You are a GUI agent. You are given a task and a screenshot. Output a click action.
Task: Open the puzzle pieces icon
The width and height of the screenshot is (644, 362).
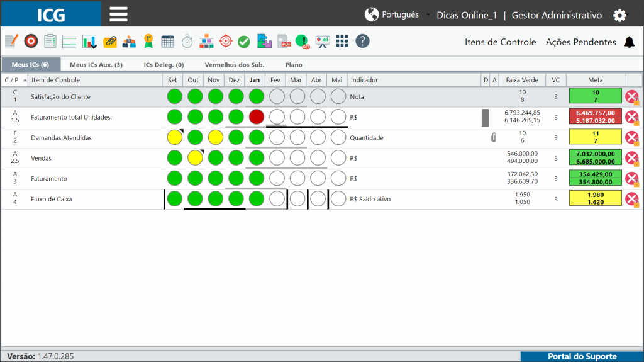click(x=264, y=42)
